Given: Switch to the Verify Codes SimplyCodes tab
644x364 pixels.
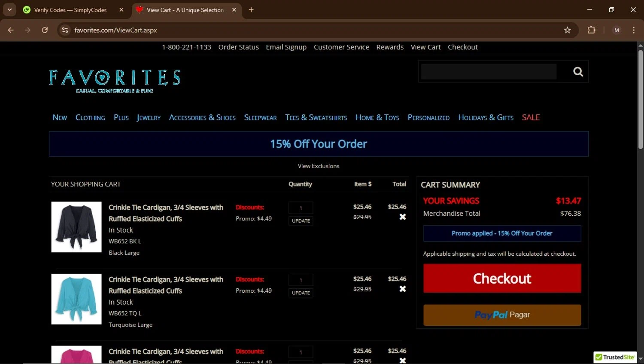Looking at the screenshot, I should (x=70, y=10).
